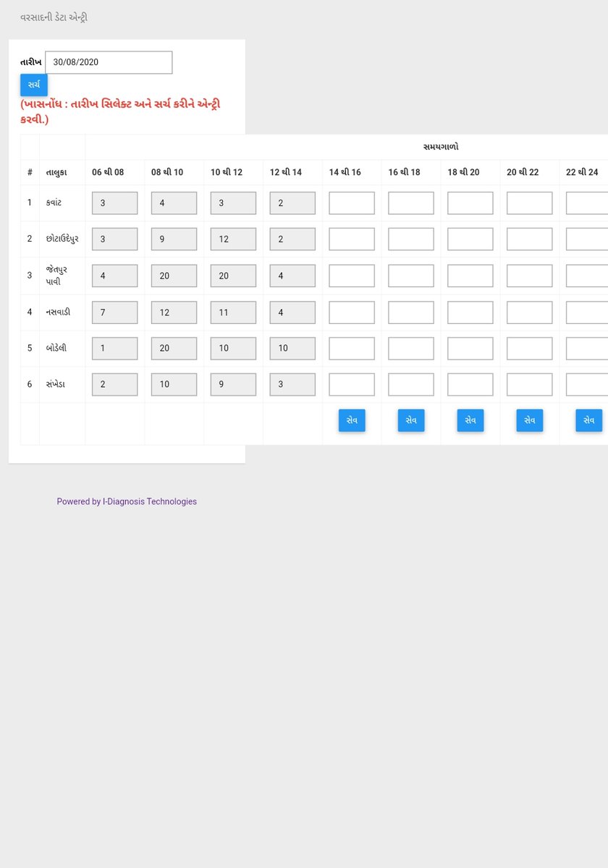Click કવાંટ's empty 16 થી 18 input
This screenshot has width=608, height=868.
(411, 203)
